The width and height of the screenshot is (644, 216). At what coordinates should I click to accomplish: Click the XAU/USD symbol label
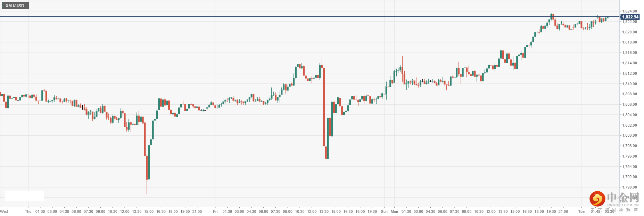[x=15, y=6]
